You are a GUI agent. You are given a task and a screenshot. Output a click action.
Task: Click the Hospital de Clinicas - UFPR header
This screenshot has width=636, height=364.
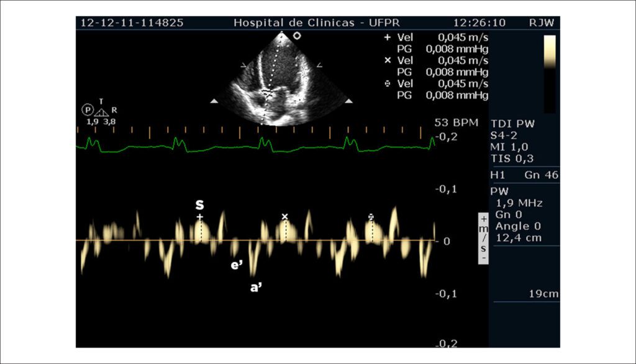click(x=317, y=23)
